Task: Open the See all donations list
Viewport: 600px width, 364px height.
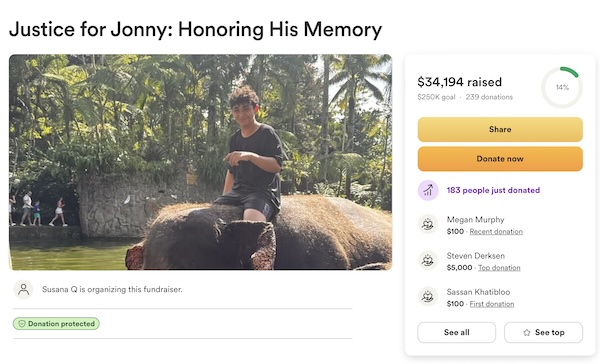Action: [x=457, y=333]
